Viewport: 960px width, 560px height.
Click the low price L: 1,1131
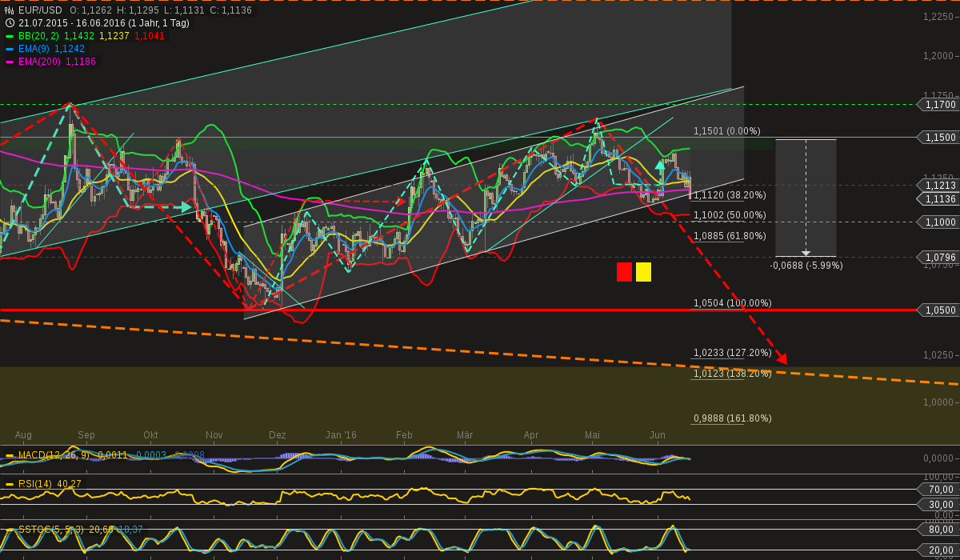183,10
